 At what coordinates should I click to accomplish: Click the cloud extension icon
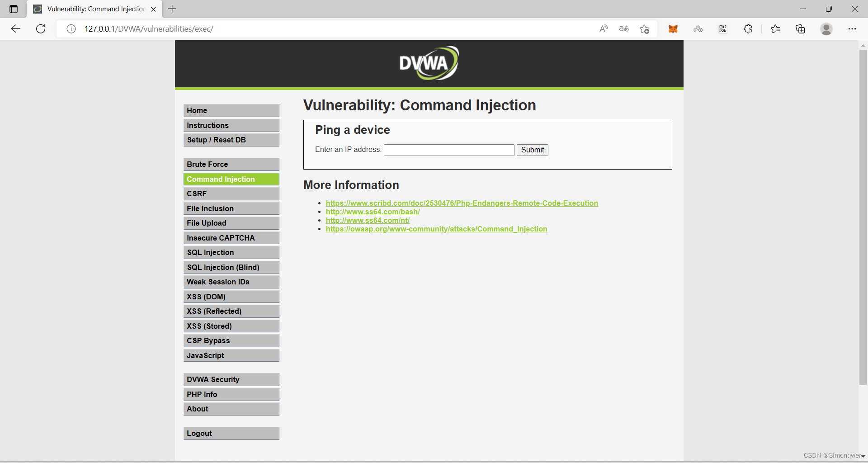click(x=698, y=29)
